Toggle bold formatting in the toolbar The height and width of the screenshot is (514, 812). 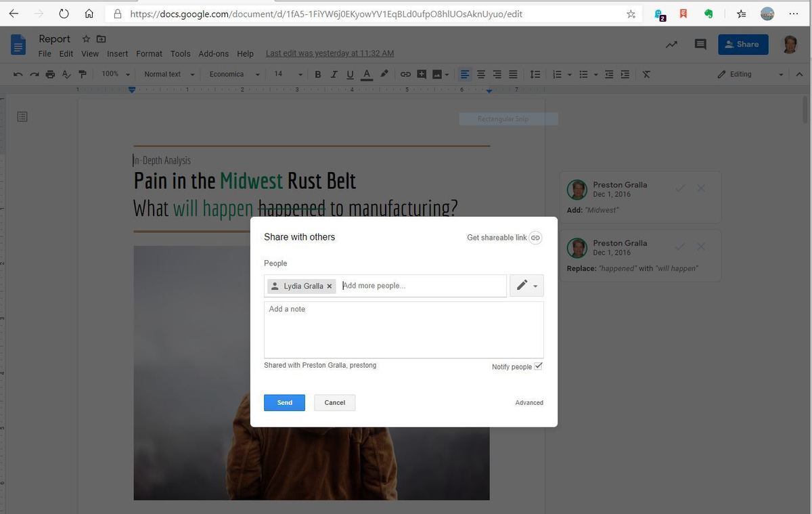click(x=318, y=74)
